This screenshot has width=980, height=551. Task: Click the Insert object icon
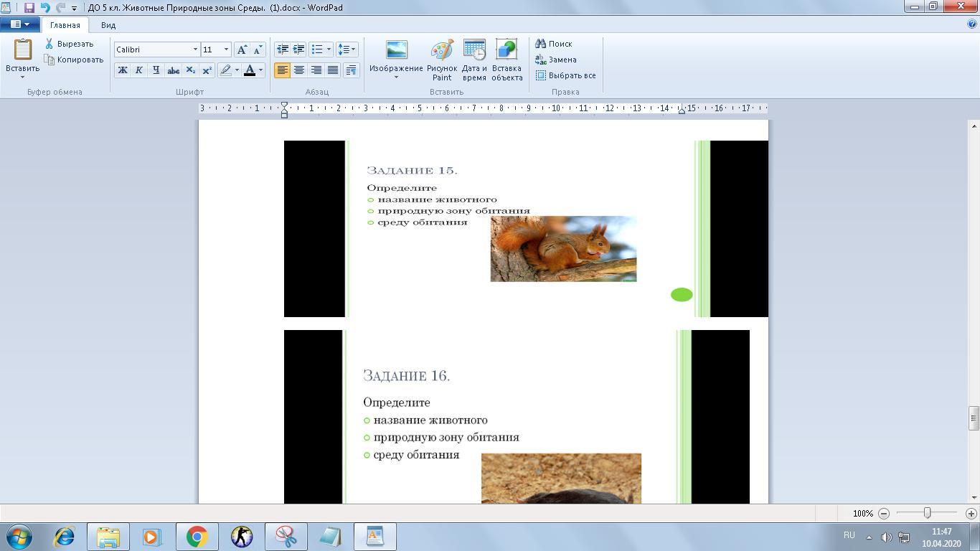pyautogui.click(x=507, y=52)
